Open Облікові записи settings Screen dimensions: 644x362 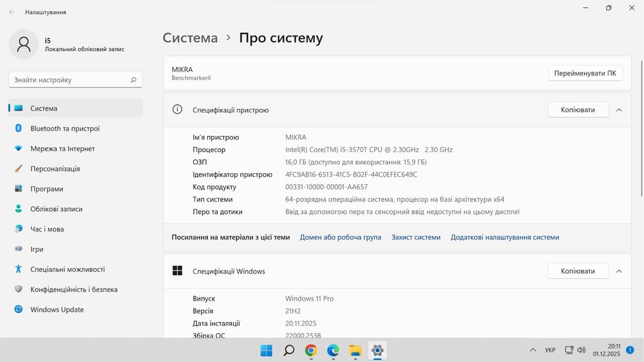[x=75, y=209]
